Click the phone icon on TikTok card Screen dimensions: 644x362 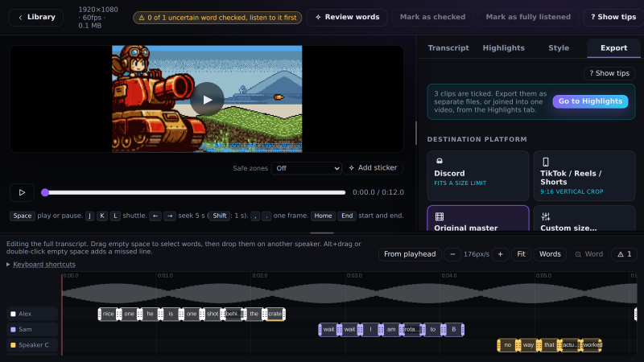tap(546, 162)
